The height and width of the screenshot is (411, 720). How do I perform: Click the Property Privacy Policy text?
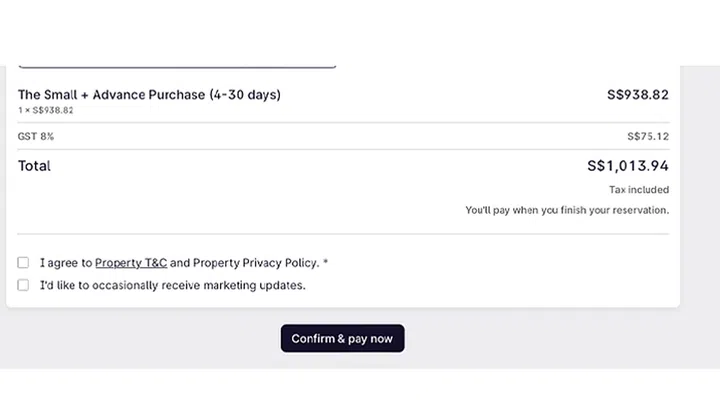point(256,263)
